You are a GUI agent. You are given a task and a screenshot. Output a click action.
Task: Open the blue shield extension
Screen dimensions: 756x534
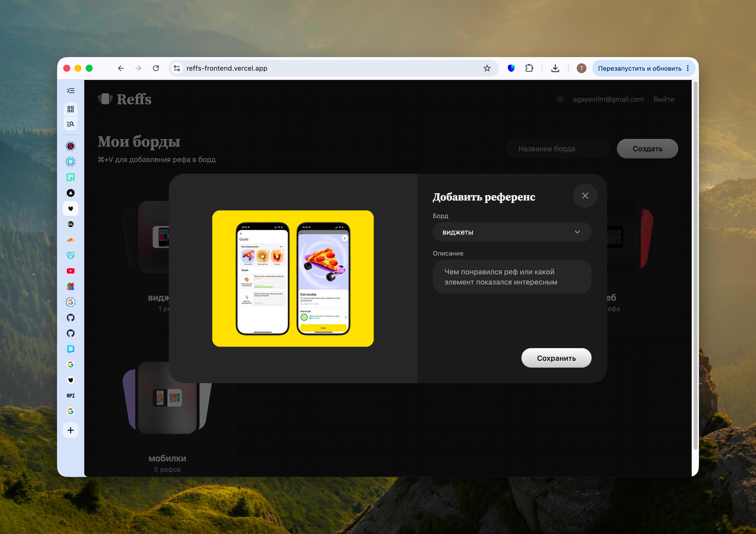511,68
